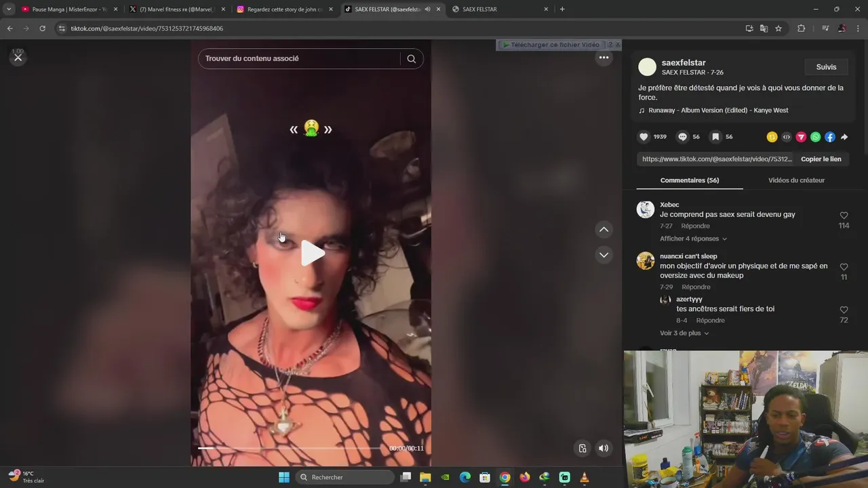Click taskbar 'Rechercher' search box
This screenshot has height=488, width=868.
(x=344, y=477)
